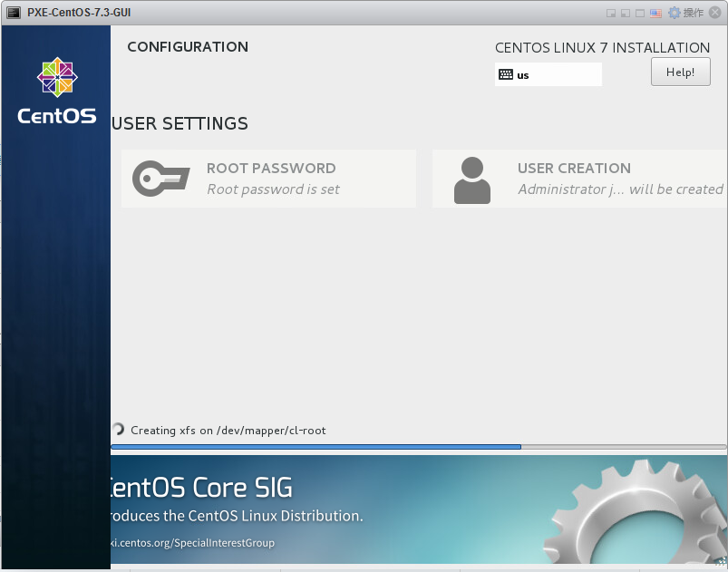Click the console window icon in title bar
This screenshot has width=728, height=572.
click(14, 13)
